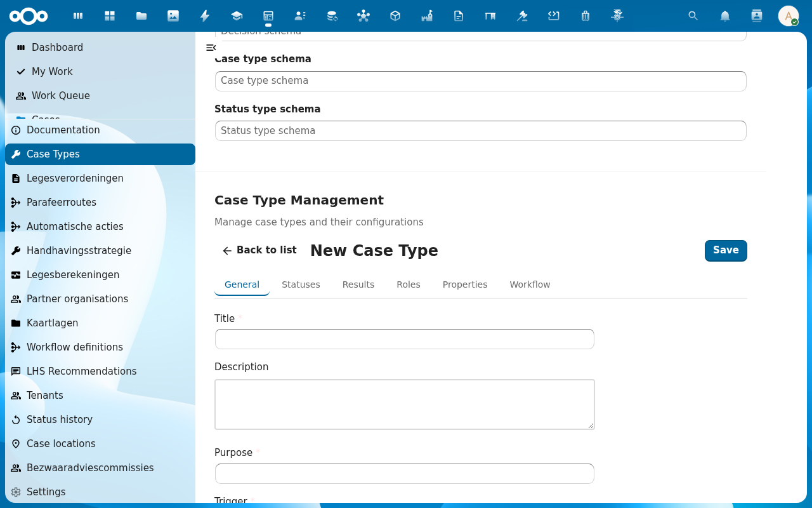
Task: Collapse the navigation with the toggle icon
Action: 211,48
